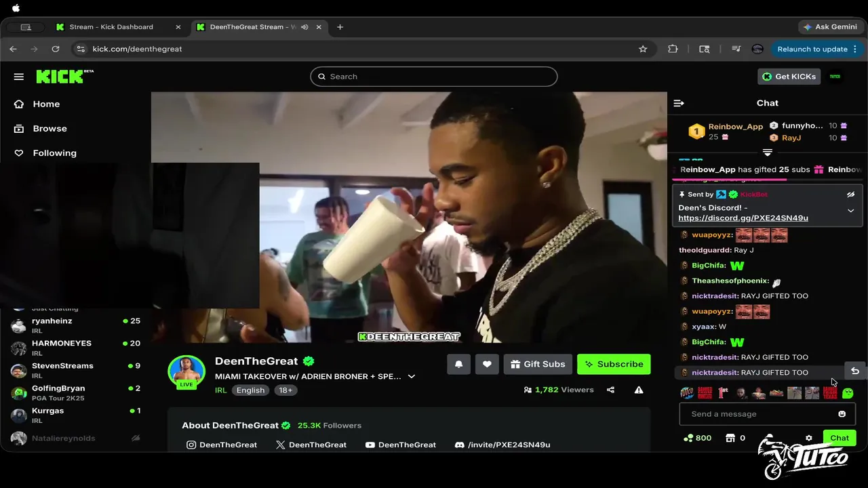Click the Reinbow_App leaderboard name
This screenshot has height=488, width=868.
pos(735,127)
